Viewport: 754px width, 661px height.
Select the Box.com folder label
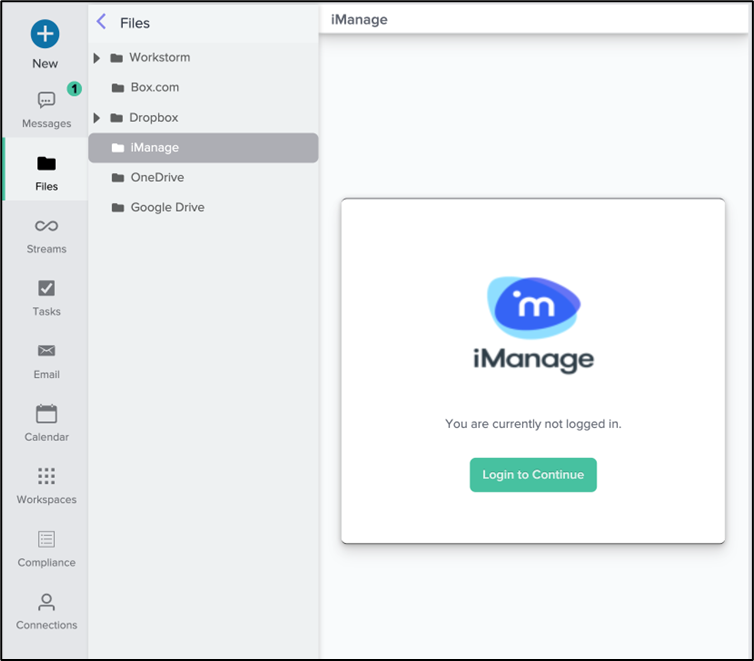coord(155,87)
